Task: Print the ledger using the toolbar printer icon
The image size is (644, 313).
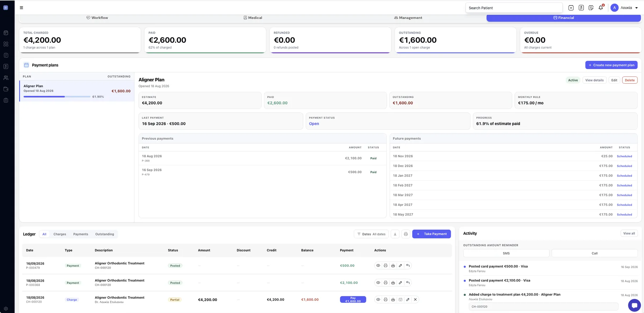Action: [x=406, y=234]
